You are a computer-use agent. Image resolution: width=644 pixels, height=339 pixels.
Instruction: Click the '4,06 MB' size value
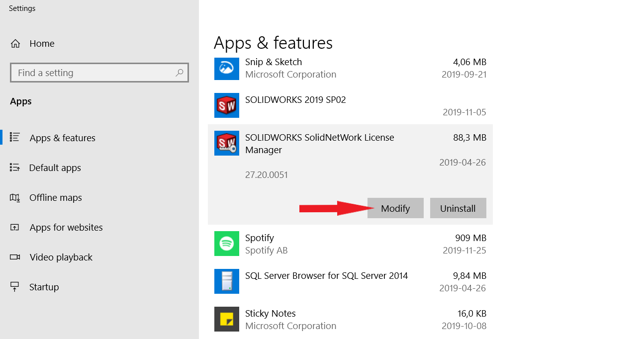pos(469,62)
